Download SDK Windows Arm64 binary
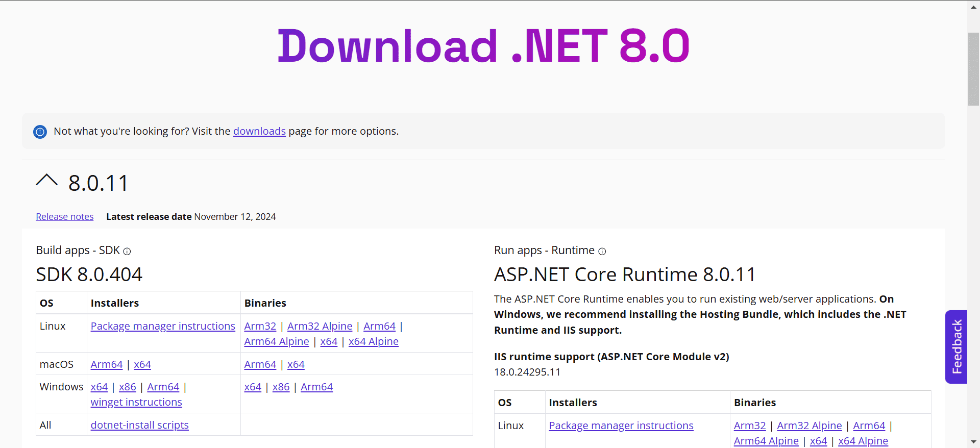This screenshot has width=980, height=448. click(x=316, y=387)
